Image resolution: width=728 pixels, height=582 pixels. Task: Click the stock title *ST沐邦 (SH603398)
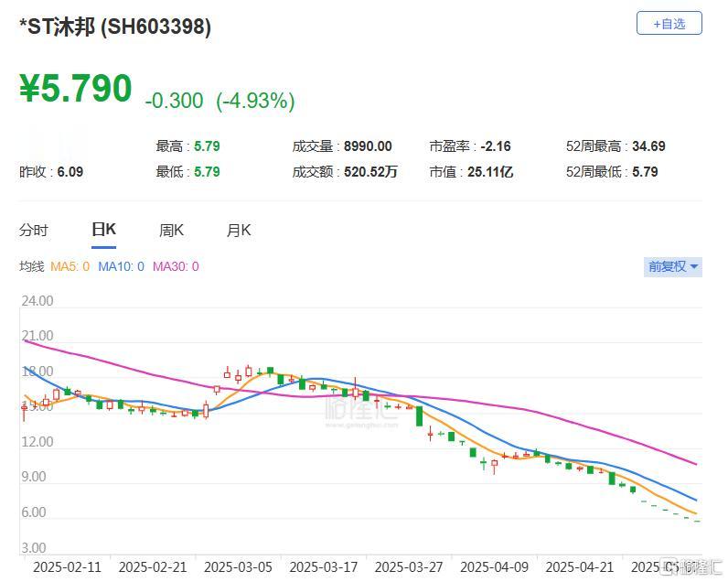114,27
